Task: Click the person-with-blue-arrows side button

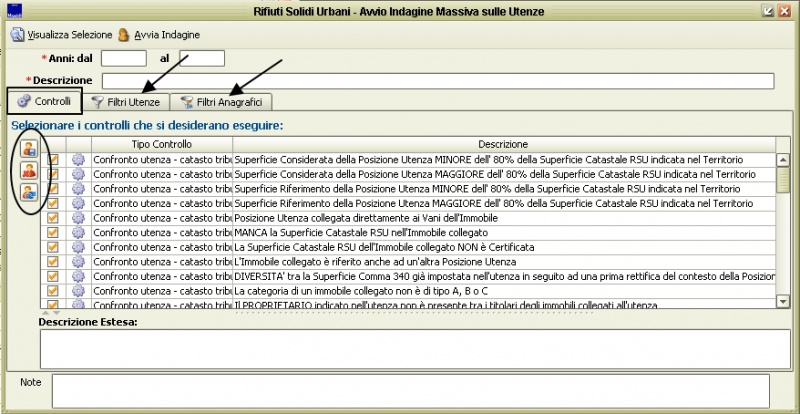Action: [29, 192]
